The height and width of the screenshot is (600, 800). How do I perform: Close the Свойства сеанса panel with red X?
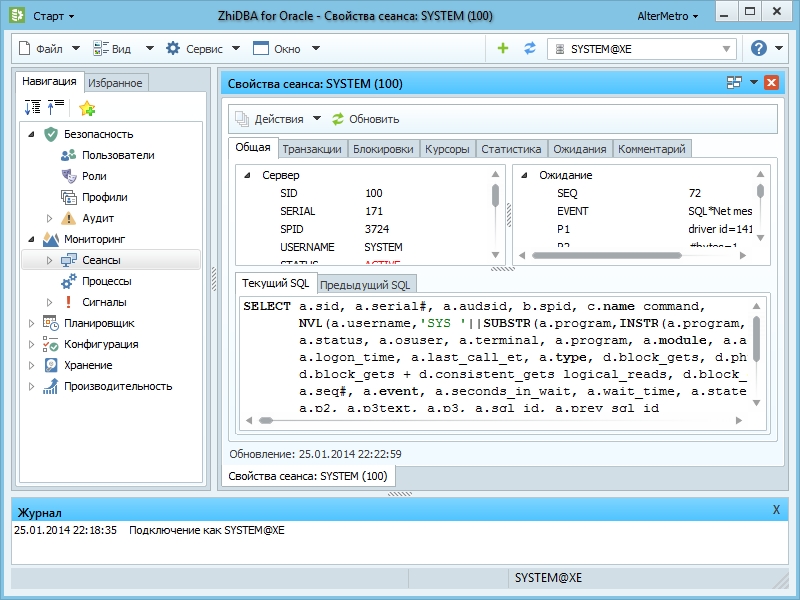(771, 82)
